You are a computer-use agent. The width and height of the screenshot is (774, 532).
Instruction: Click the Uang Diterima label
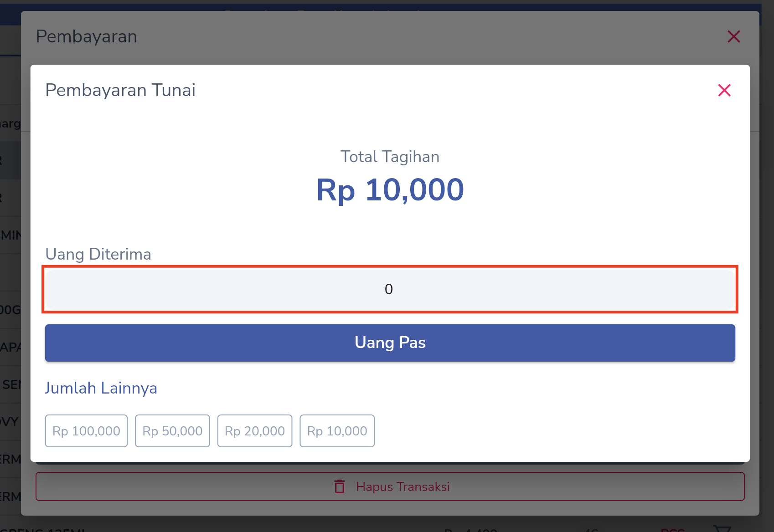click(98, 254)
